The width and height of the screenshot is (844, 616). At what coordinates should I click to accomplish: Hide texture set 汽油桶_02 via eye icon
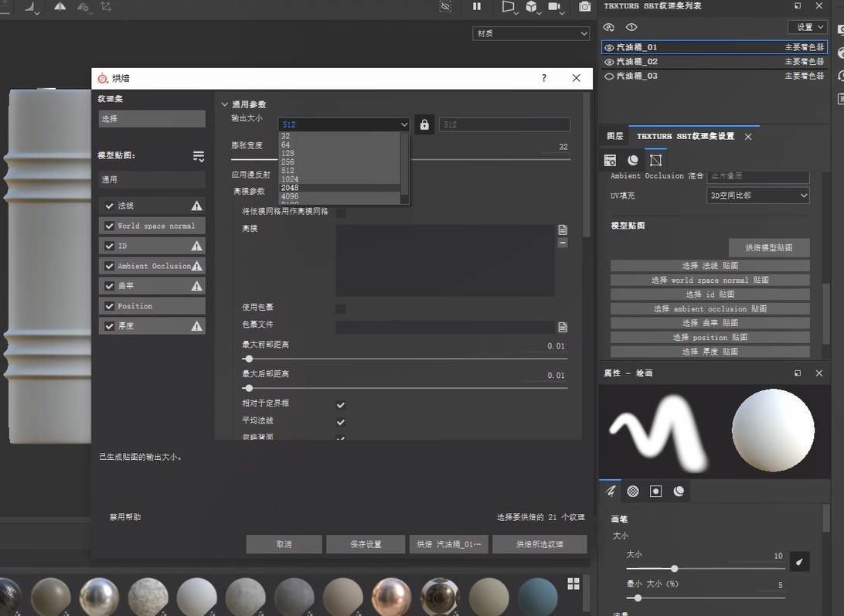pos(609,62)
